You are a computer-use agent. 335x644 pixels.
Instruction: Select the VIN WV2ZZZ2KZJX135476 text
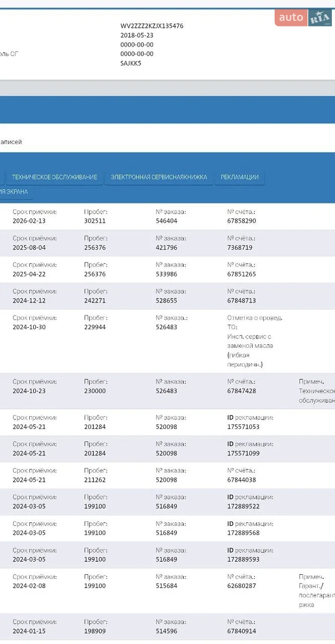(x=152, y=26)
